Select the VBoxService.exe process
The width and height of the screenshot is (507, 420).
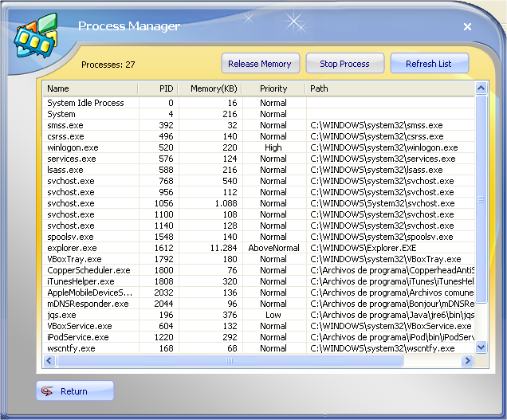[x=258, y=326]
